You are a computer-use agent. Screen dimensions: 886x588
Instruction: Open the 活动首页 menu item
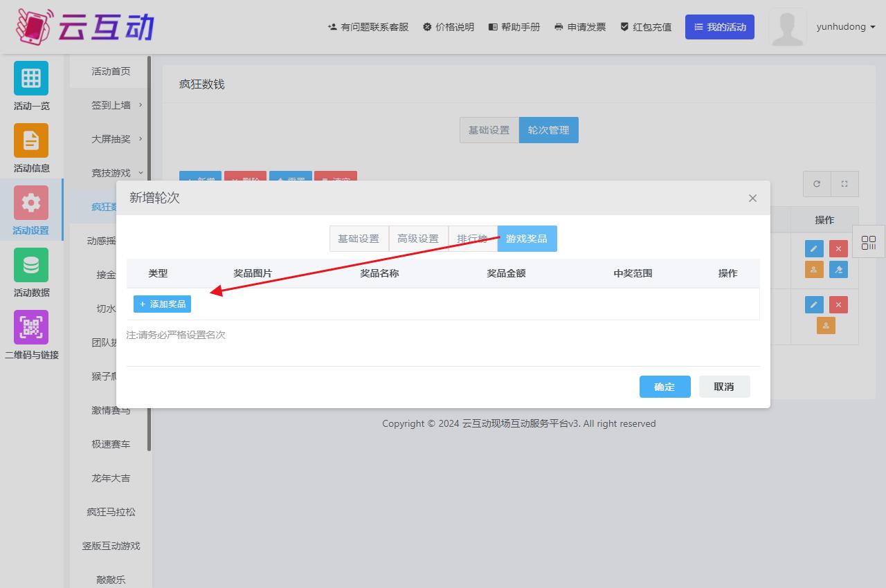[111, 71]
